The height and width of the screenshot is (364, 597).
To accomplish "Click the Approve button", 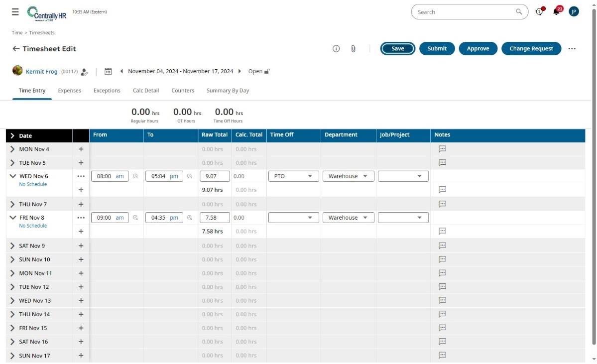I will [x=478, y=49].
